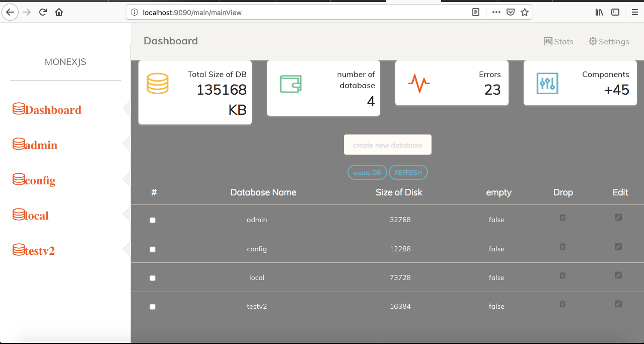This screenshot has height=344, width=644.
Task: Select the config row checkbox
Action: [153, 249]
